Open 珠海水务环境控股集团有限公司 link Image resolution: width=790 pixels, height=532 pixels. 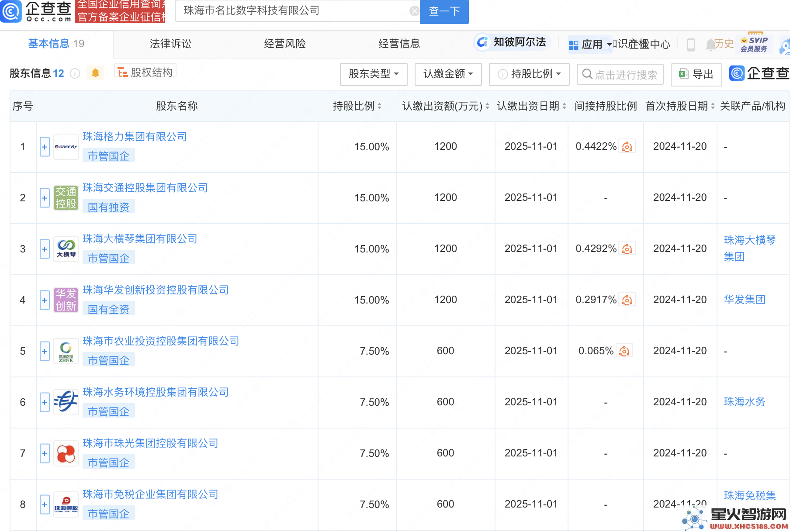(x=156, y=392)
